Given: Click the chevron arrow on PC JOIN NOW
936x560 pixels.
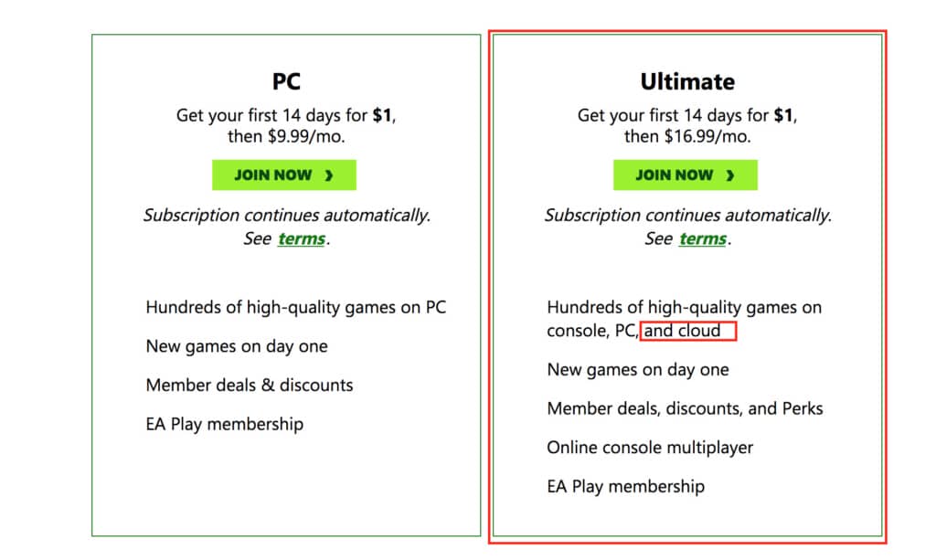Looking at the screenshot, I should click(x=329, y=175).
